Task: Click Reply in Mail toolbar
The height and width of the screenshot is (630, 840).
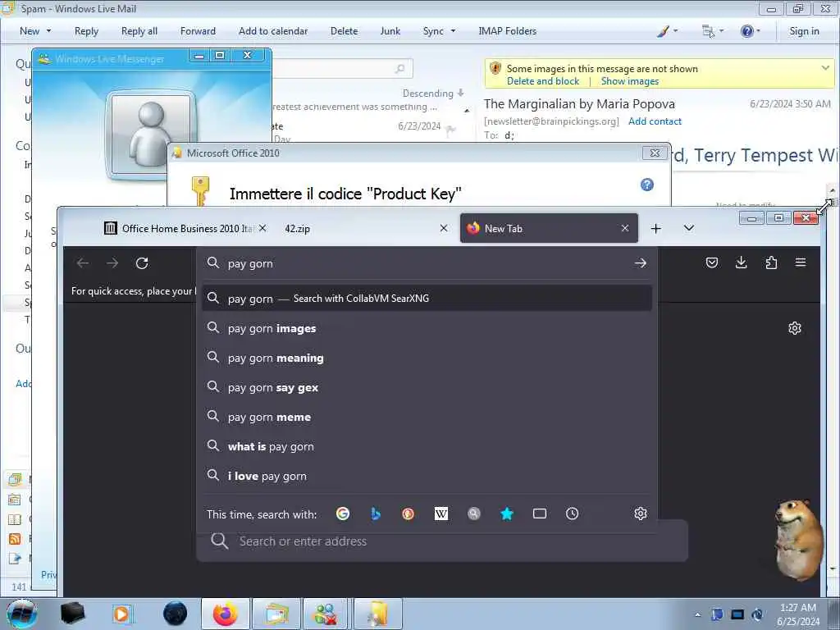Action: (x=86, y=31)
